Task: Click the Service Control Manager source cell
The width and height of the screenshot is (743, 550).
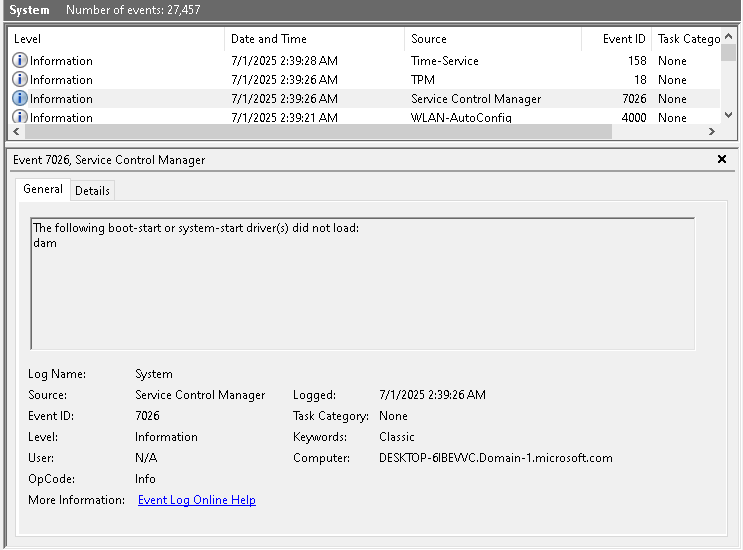Action: [x=476, y=99]
